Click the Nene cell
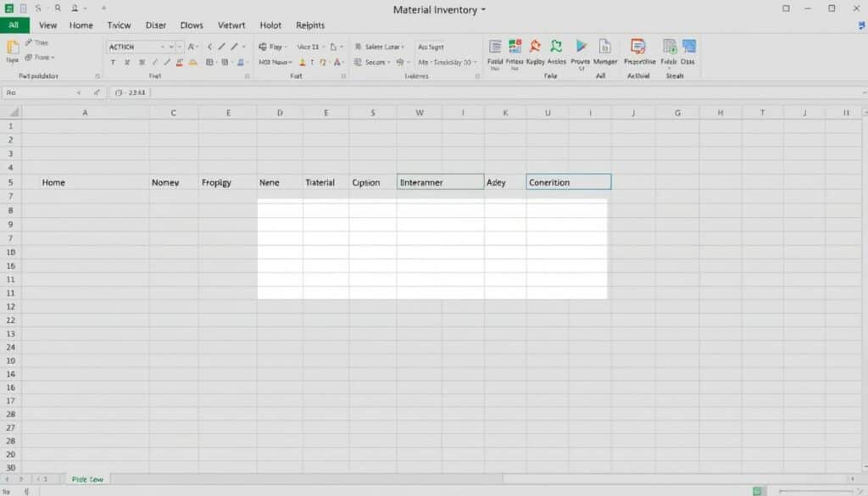The image size is (868, 496). (x=280, y=182)
